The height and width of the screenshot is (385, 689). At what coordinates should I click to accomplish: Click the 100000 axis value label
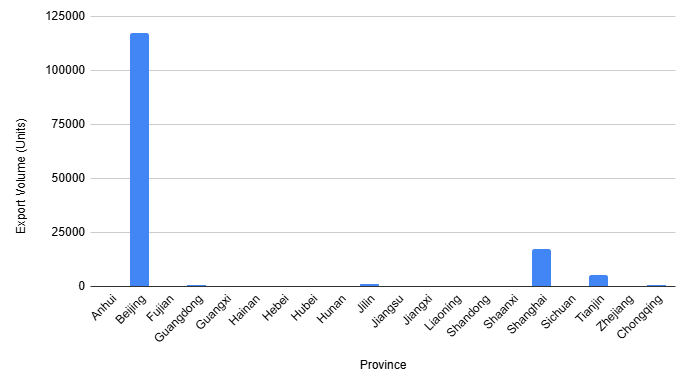(x=65, y=70)
